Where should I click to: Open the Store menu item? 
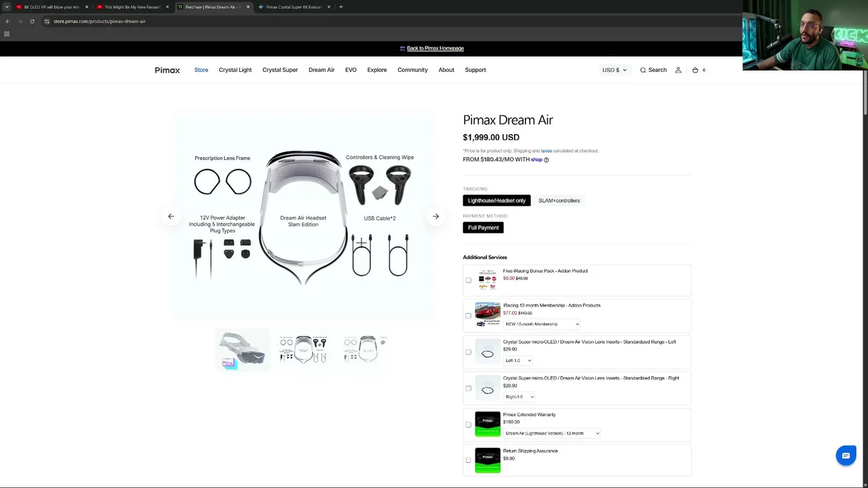click(201, 70)
